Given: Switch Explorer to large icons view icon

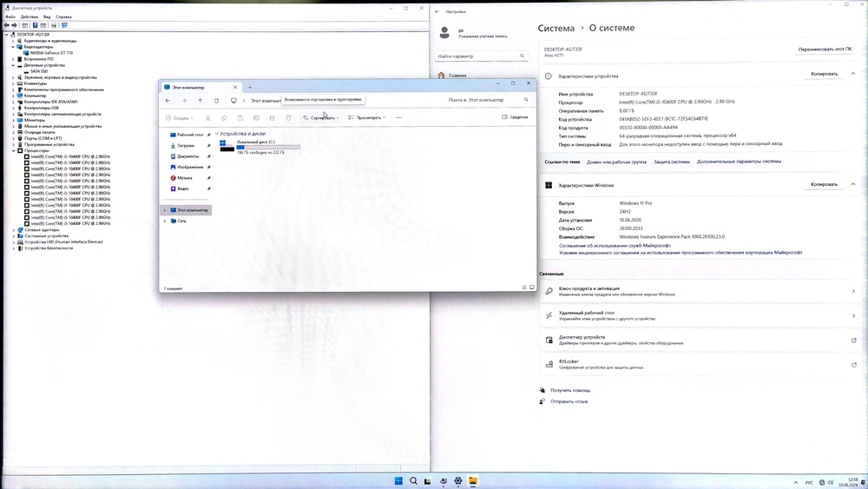Looking at the screenshot, I should tap(532, 287).
